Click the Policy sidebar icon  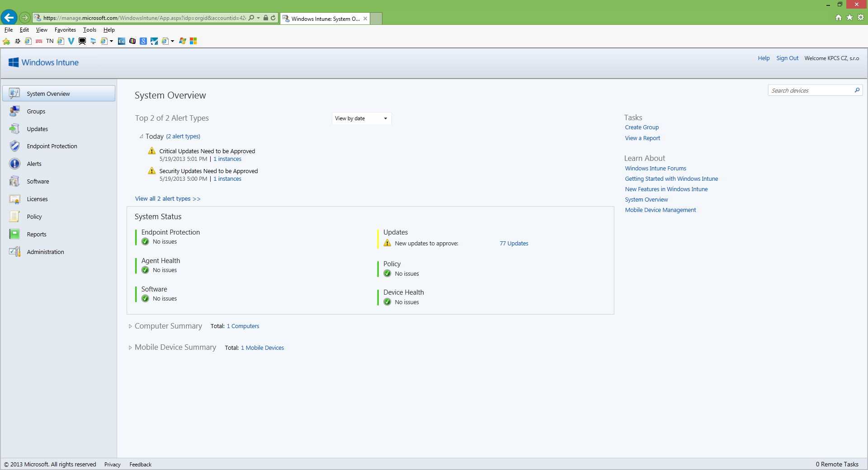pos(14,216)
